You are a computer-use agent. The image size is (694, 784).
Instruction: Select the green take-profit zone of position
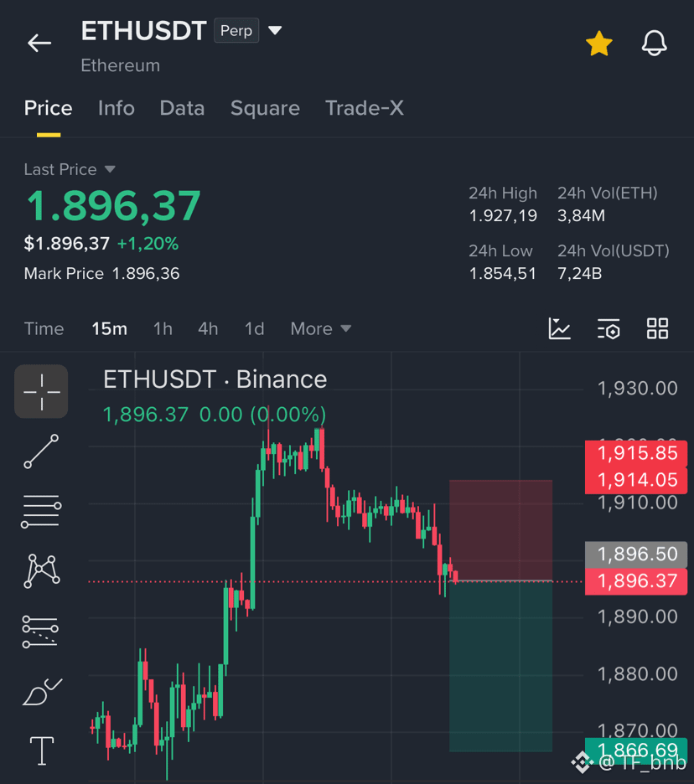(501, 667)
